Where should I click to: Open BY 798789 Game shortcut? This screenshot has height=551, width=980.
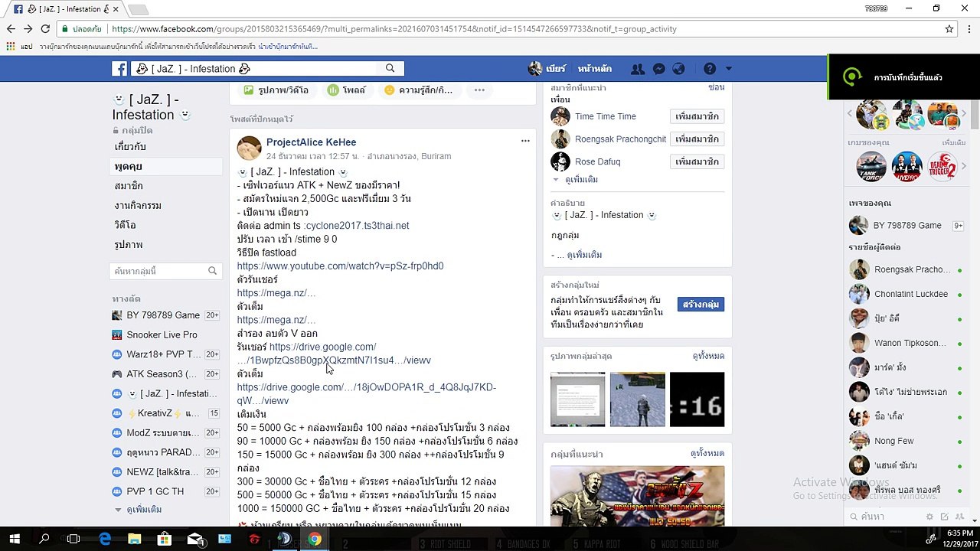pyautogui.click(x=163, y=315)
